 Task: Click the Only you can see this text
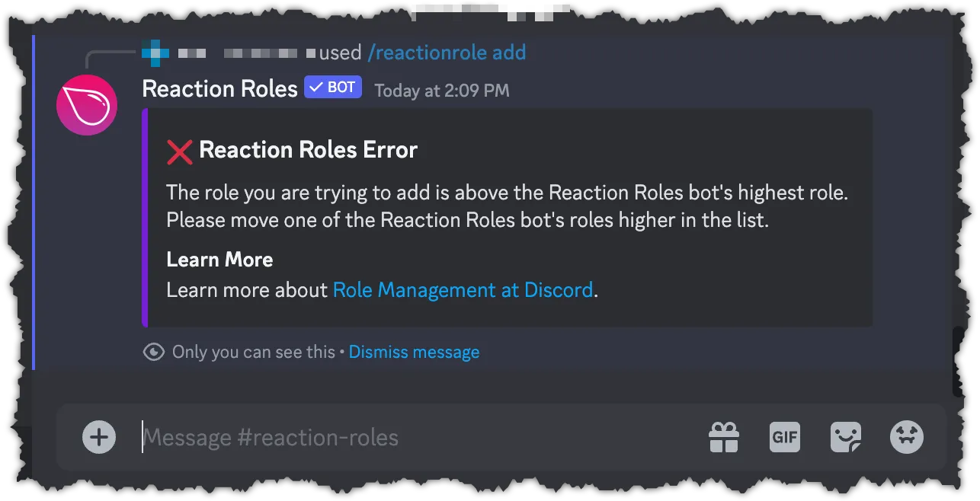(254, 352)
